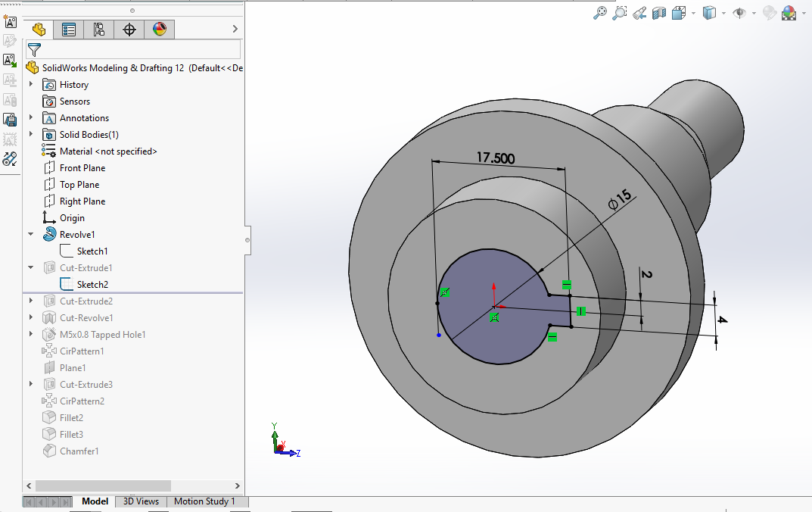Select the Front Plane item

(x=82, y=168)
